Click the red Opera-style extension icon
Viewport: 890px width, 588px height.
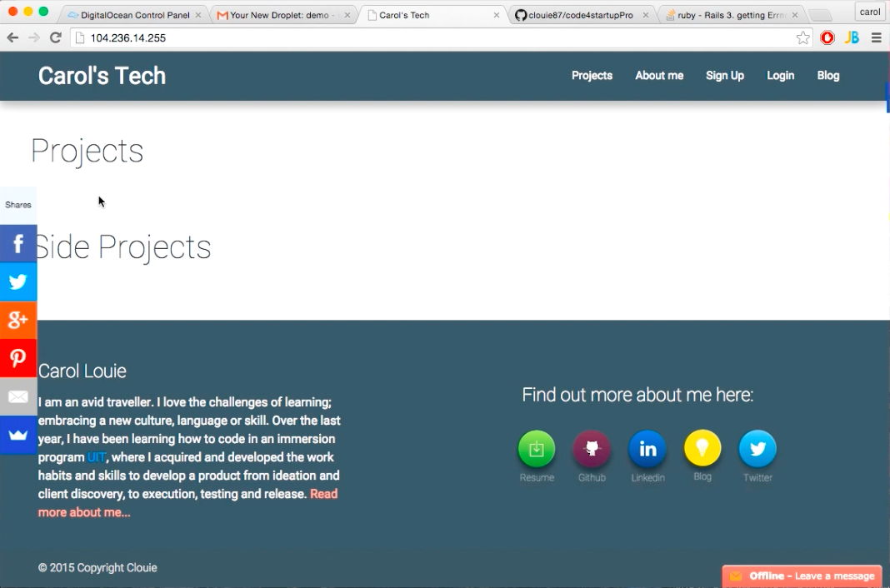point(827,38)
